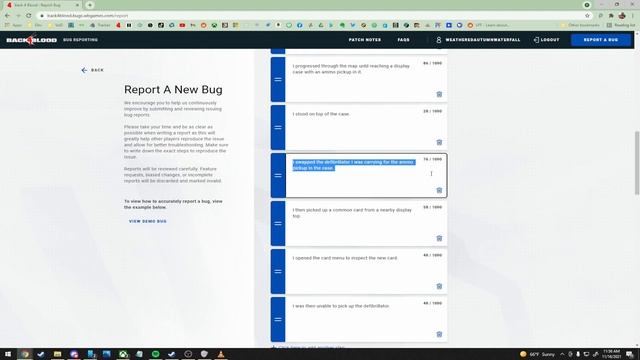The image size is (640, 360).
Task: Grab reorder handle of 'I stood on top' step
Action: (x=278, y=127)
